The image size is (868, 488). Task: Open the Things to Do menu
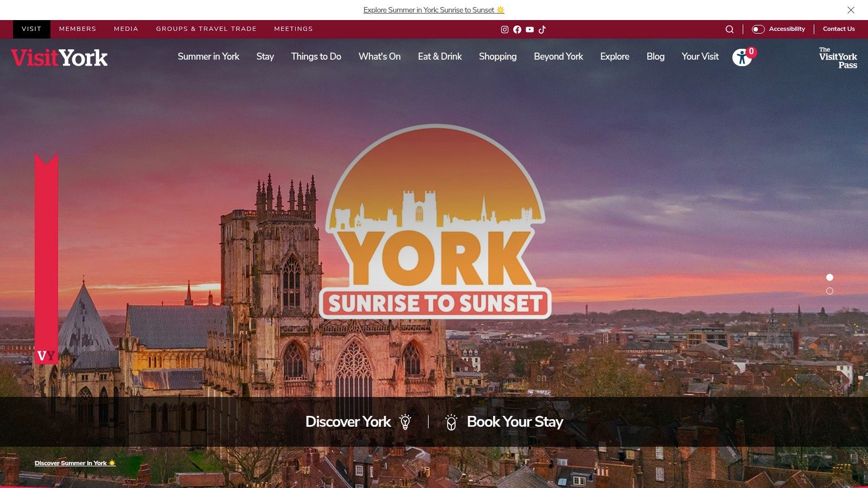pyautogui.click(x=316, y=56)
